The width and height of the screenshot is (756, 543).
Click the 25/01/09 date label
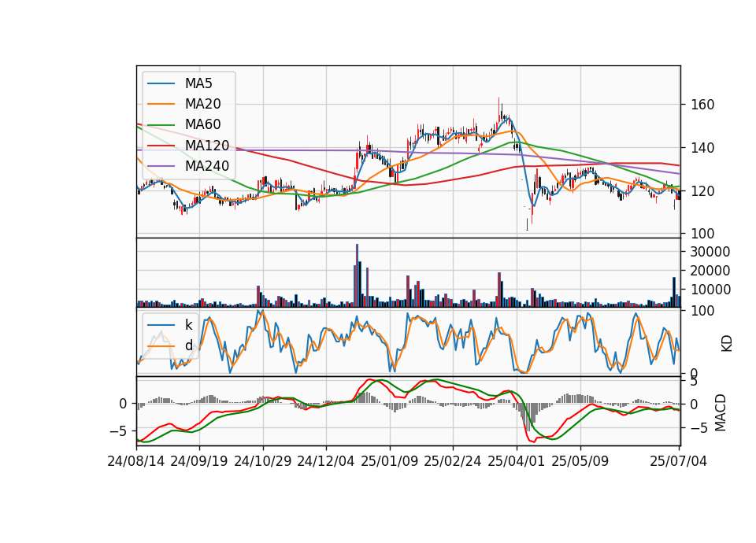coord(390,461)
